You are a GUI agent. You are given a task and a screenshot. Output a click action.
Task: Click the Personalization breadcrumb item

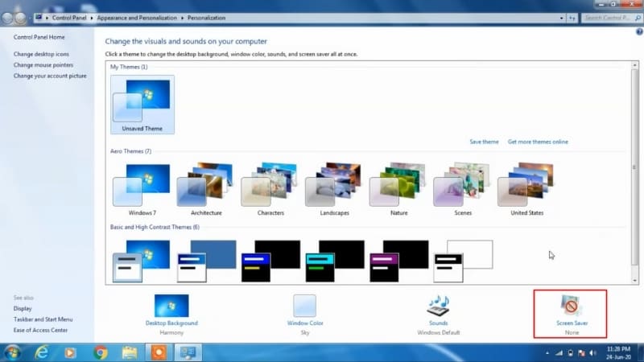(206, 18)
